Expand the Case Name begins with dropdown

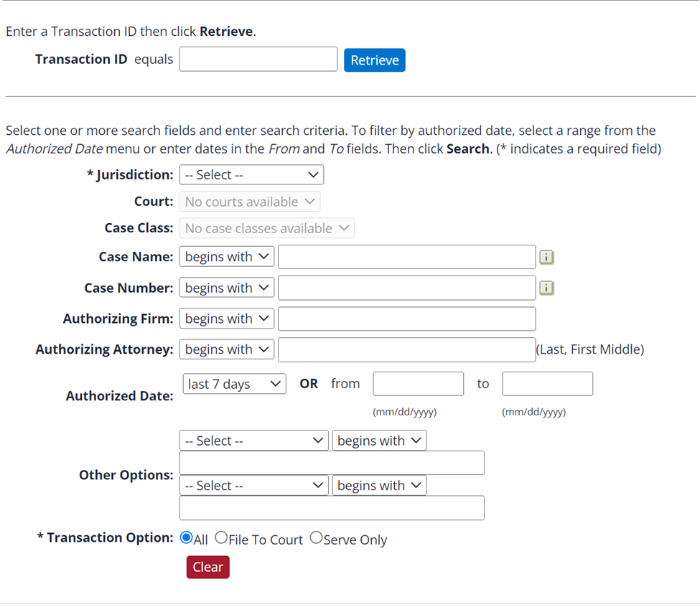[x=226, y=256]
